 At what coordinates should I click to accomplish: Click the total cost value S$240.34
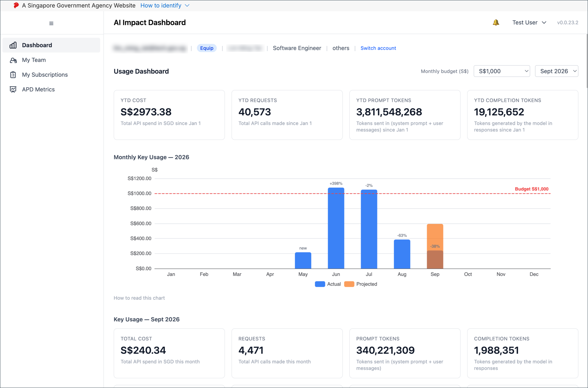click(x=143, y=350)
